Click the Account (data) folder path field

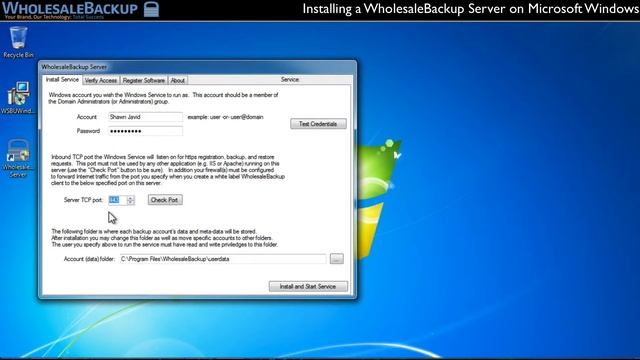(x=223, y=259)
